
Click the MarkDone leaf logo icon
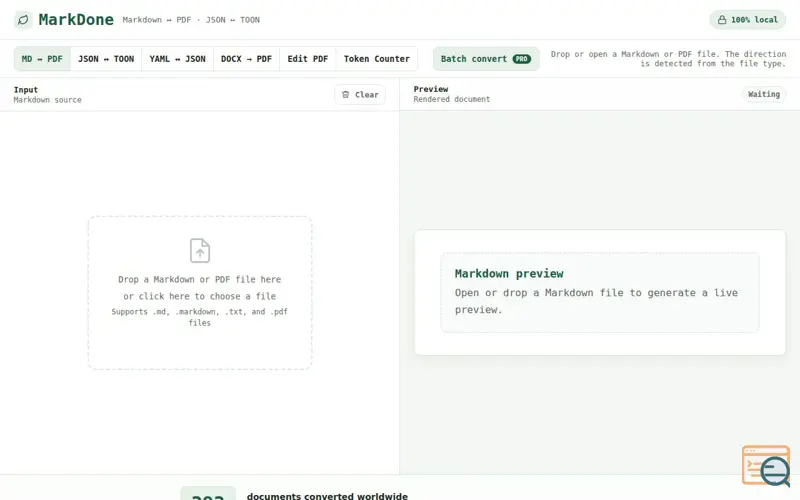tap(23, 20)
